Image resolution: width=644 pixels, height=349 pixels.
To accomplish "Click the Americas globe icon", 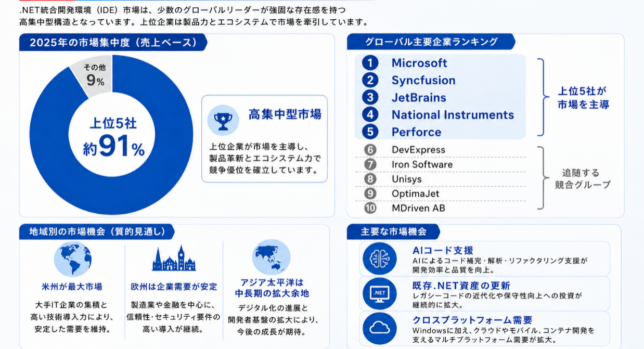I will coord(72,258).
